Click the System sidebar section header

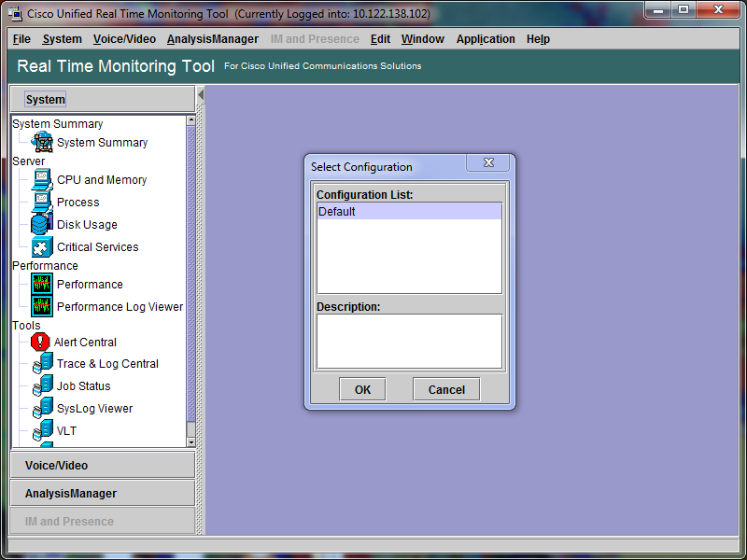click(103, 99)
